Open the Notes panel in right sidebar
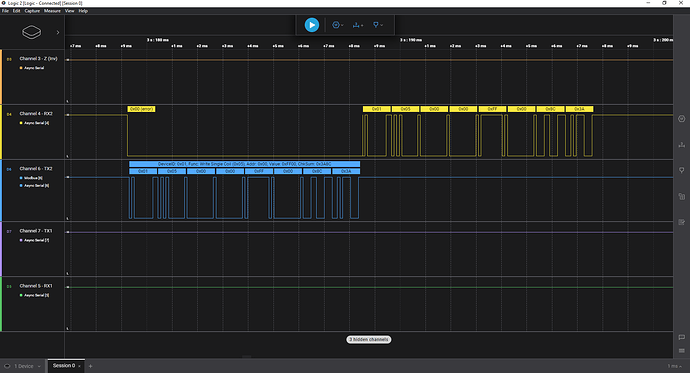 coord(682,222)
